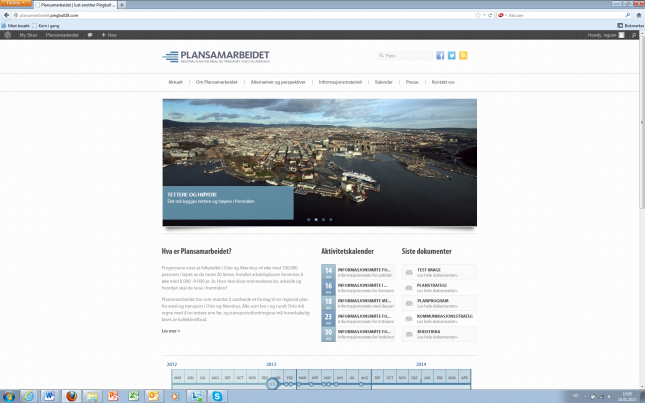This screenshot has height=403, width=645.
Task: Open 'Plansamarbeidet' site menu in admin bar
Action: (x=62, y=35)
